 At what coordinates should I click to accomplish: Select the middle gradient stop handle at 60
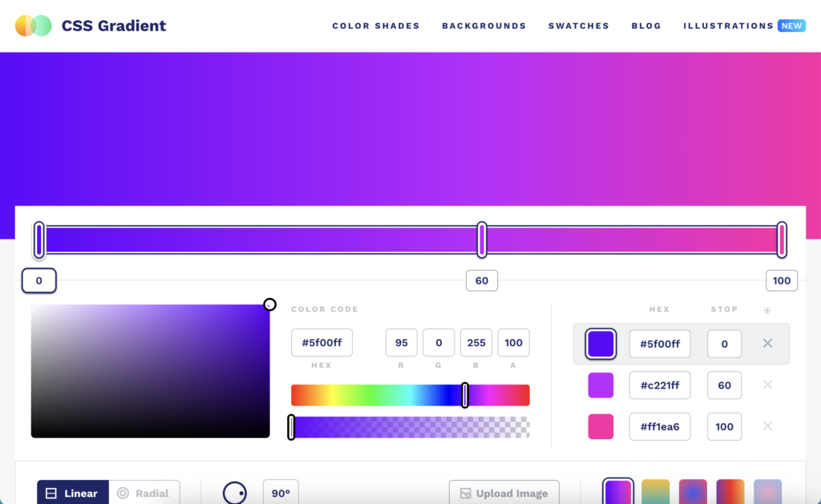482,240
